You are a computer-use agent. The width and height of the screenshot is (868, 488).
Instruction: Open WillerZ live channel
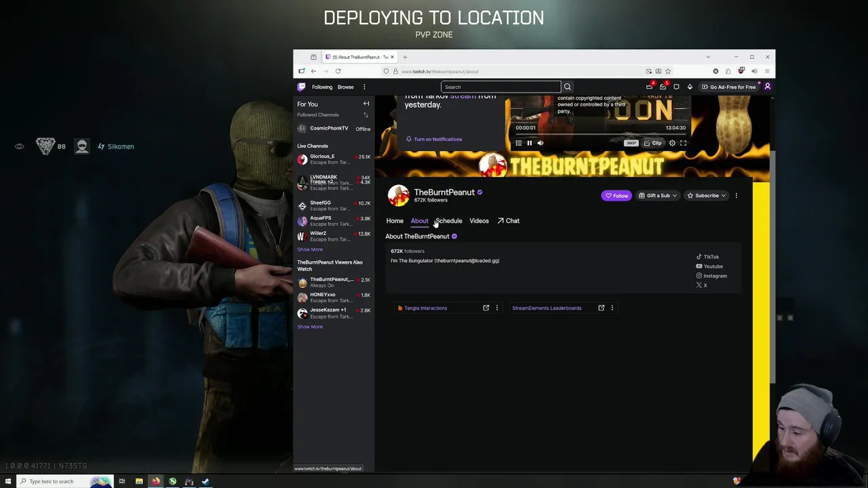point(334,236)
